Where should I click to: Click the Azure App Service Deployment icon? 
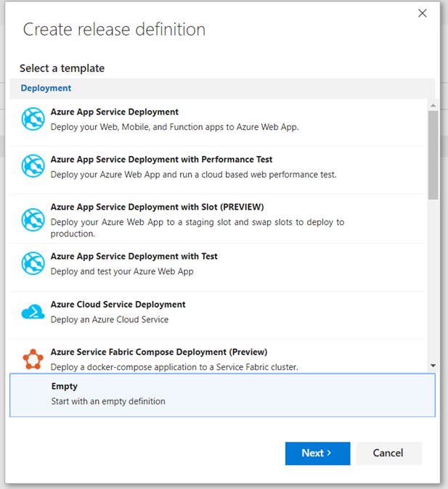point(33,119)
